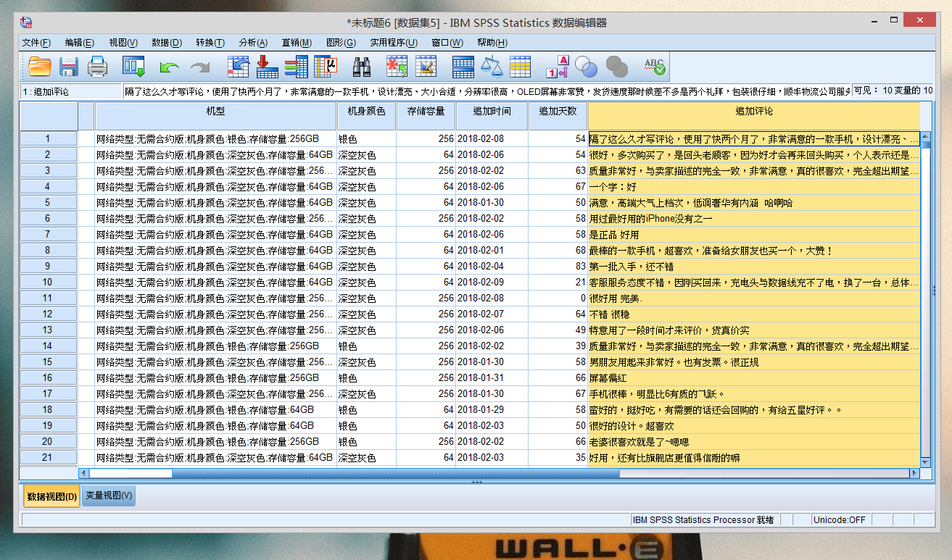Click the comment cell '用过最好用的iPhone没有之一'

pyautogui.click(x=754, y=218)
